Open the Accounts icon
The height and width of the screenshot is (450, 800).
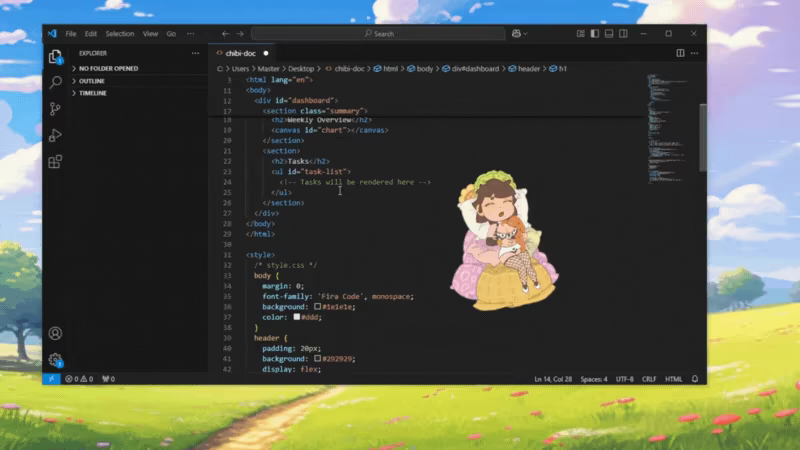(55, 333)
